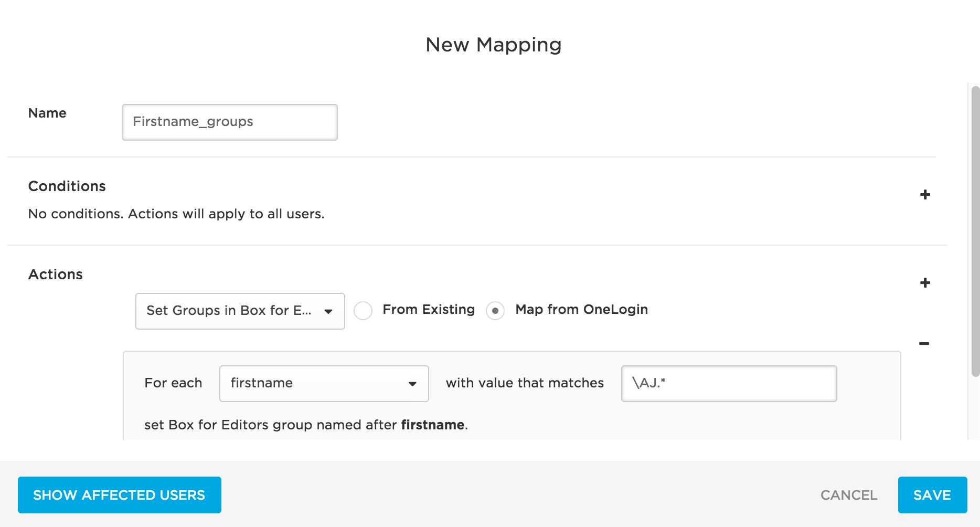Screen dimensions: 980x527
Task: Click the Show Affected Users button
Action: (x=120, y=495)
